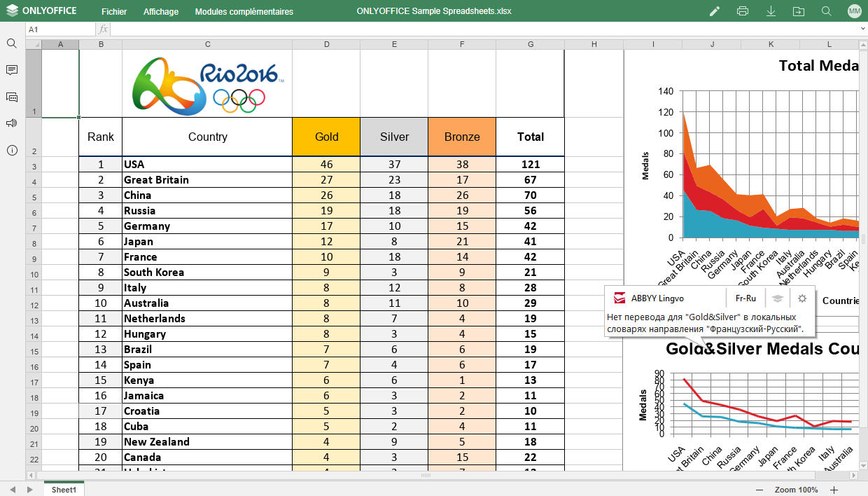Click the Zoom 100% label

click(x=797, y=490)
